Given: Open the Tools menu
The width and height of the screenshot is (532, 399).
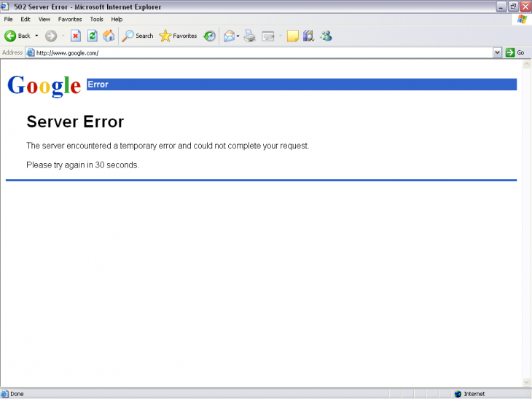Looking at the screenshot, I should pos(97,20).
